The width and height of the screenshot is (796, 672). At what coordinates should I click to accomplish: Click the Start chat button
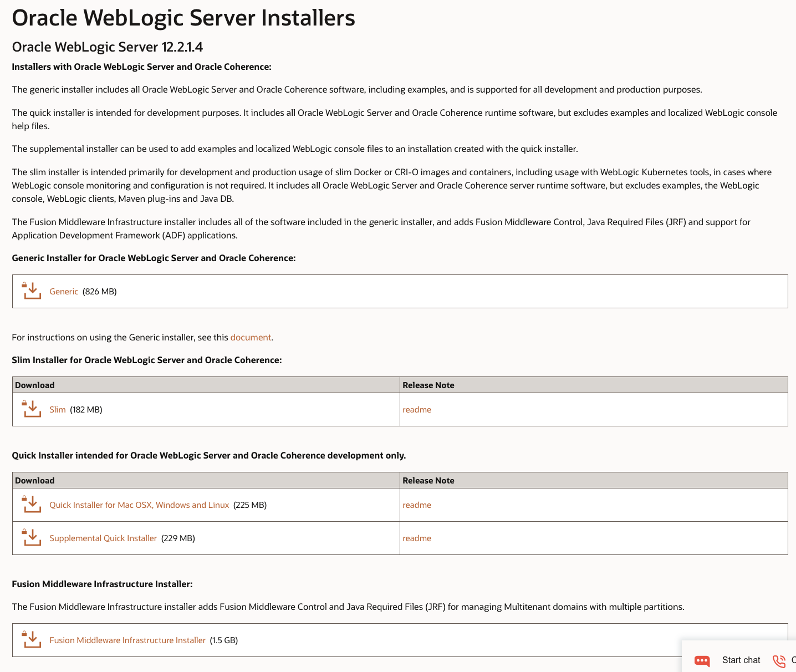click(741, 660)
